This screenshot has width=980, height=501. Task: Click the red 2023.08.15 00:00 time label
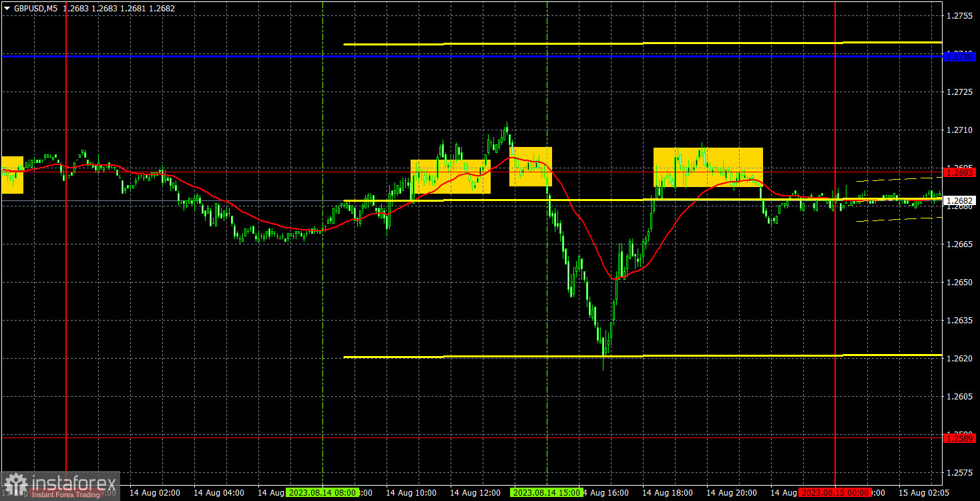(x=835, y=492)
